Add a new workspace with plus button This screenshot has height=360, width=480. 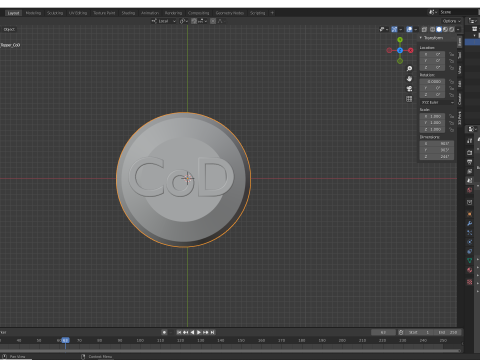pos(272,13)
